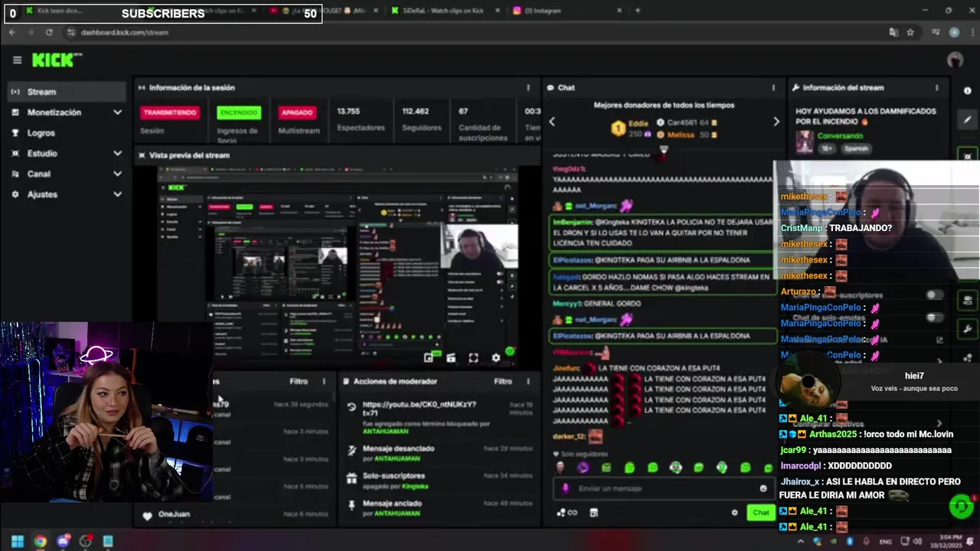The height and width of the screenshot is (551, 980).
Task: Open the hamburger menu next to Kick logo
Action: click(x=17, y=60)
